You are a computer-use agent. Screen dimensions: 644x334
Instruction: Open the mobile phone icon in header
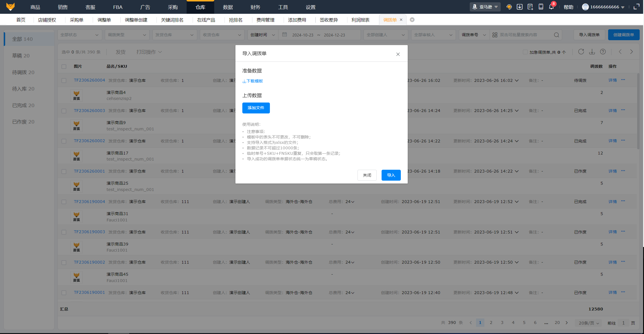pos(541,7)
